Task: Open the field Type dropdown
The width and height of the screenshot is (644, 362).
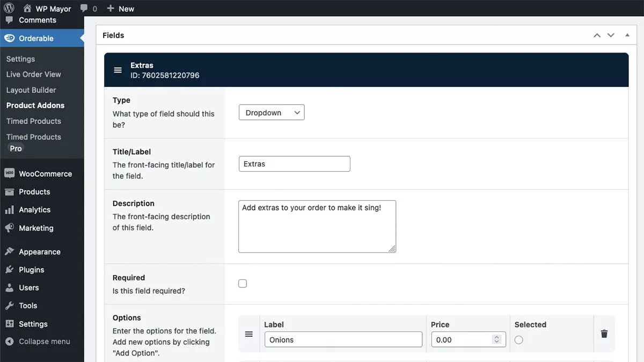Action: (x=272, y=113)
